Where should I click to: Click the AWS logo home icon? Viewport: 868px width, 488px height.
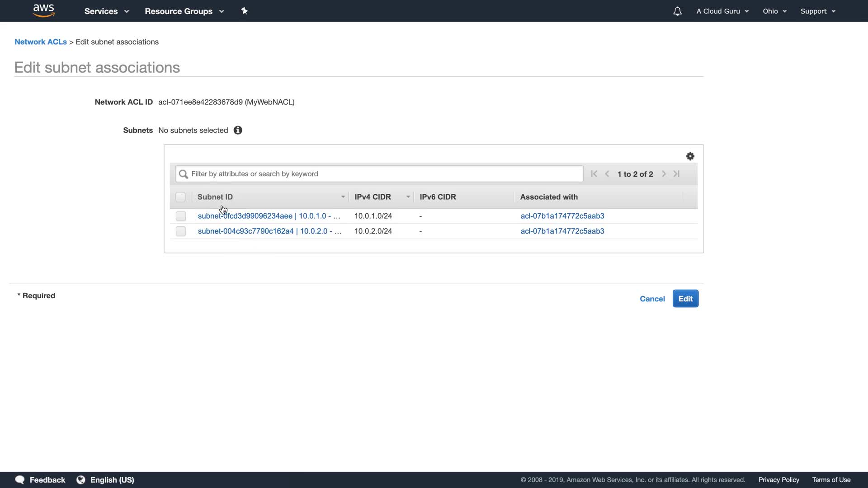tap(44, 10)
